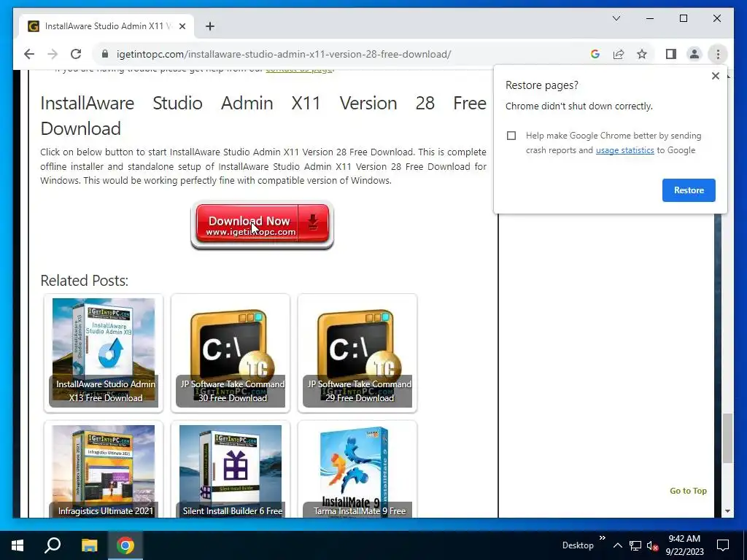Viewport: 747px width, 560px height.
Task: Expand the Desktop toolbar chevron
Action: coord(602,537)
